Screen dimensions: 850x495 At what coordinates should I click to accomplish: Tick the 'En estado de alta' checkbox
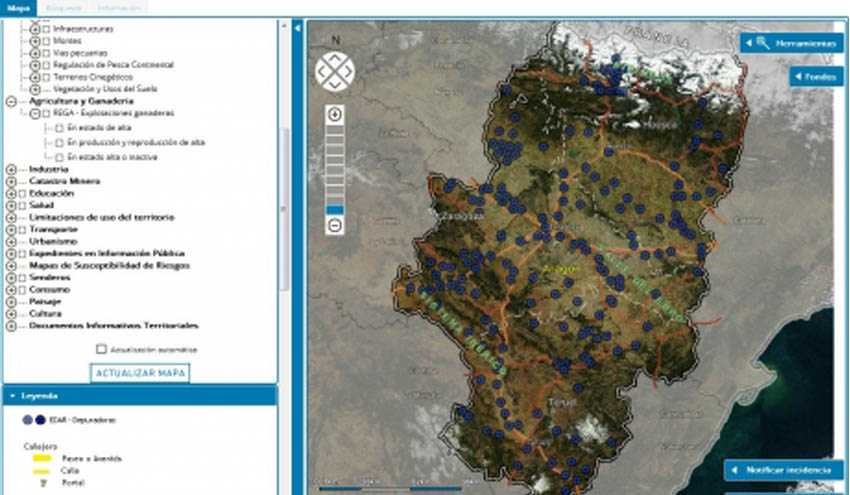click(60, 128)
